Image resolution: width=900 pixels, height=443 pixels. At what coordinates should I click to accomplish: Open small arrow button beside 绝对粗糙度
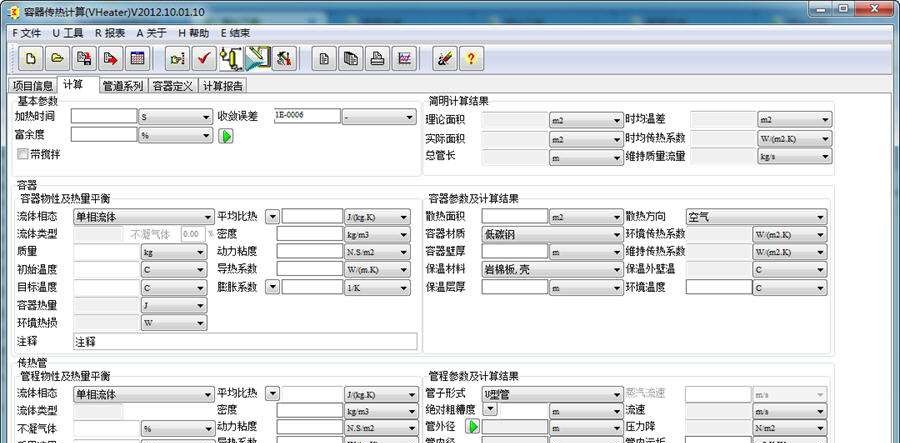click(x=490, y=409)
